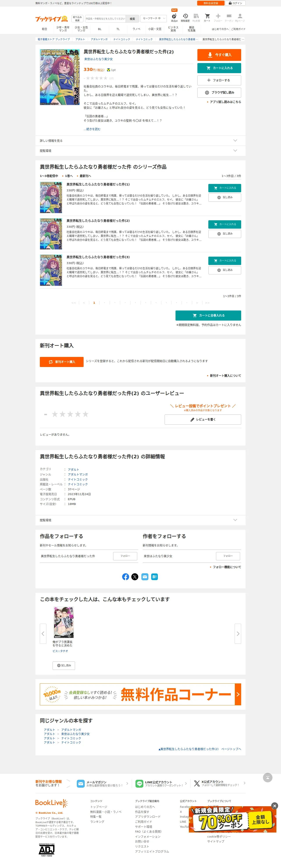The height and width of the screenshot is (868, 281).
Task: Select the 少女・女性マンガ tab
Action: (81, 29)
